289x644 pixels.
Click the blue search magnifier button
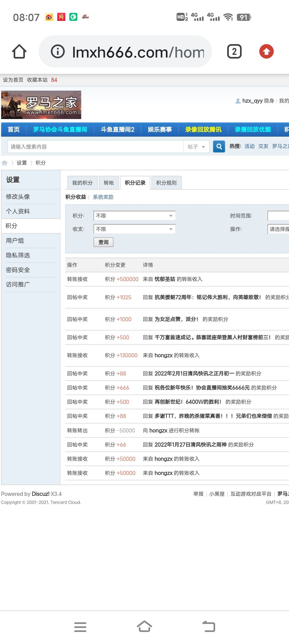(x=219, y=147)
